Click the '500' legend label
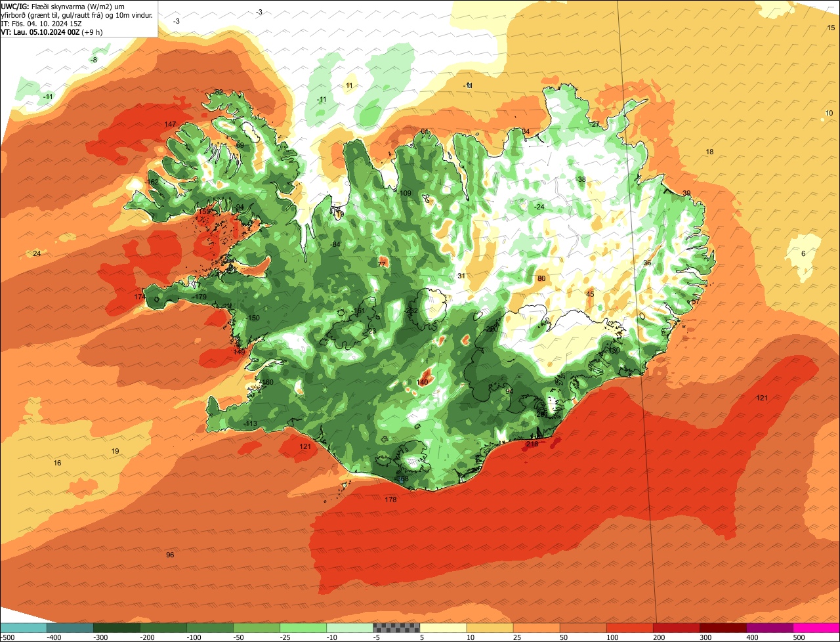 (799, 637)
